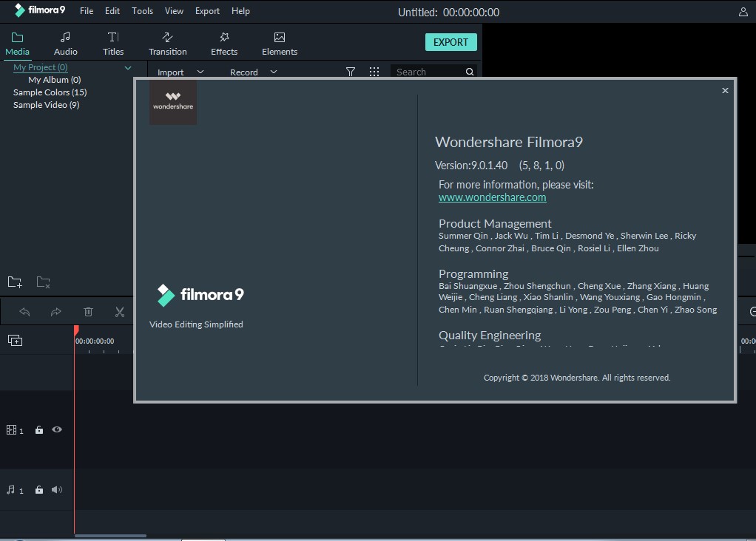Toggle lock on video track 1

point(39,429)
